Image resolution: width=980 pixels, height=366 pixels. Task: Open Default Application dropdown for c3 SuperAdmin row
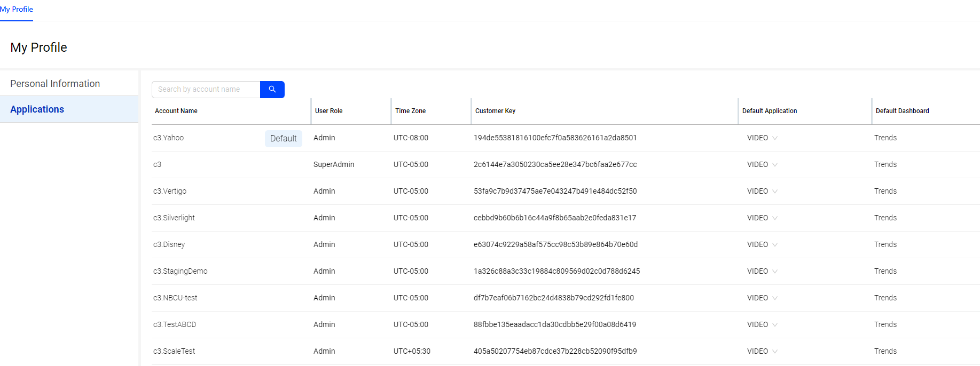tap(762, 164)
